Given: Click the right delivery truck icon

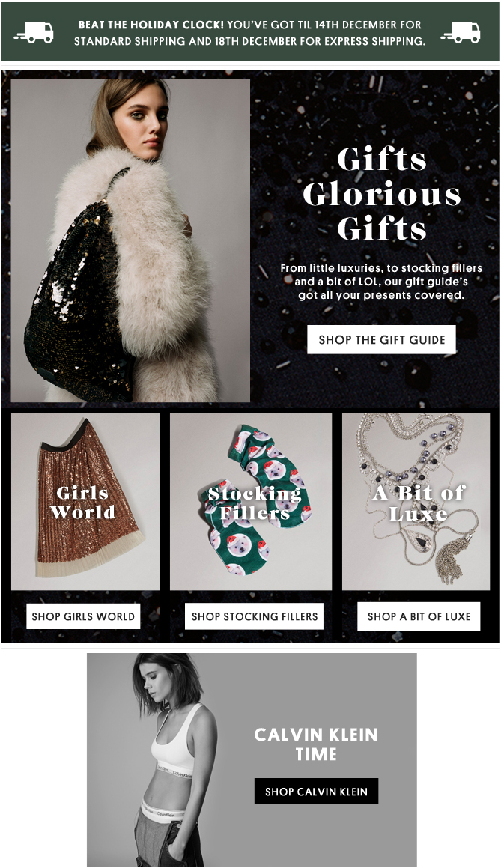Looking at the screenshot, I should [x=461, y=33].
